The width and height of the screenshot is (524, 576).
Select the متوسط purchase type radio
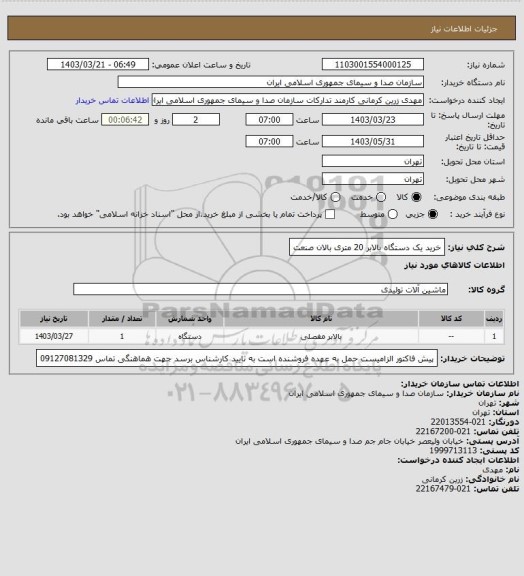[x=393, y=214]
